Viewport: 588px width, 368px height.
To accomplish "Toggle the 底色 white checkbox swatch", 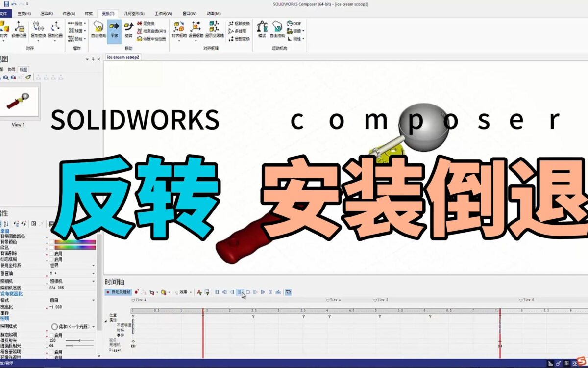I will (x=51, y=247).
